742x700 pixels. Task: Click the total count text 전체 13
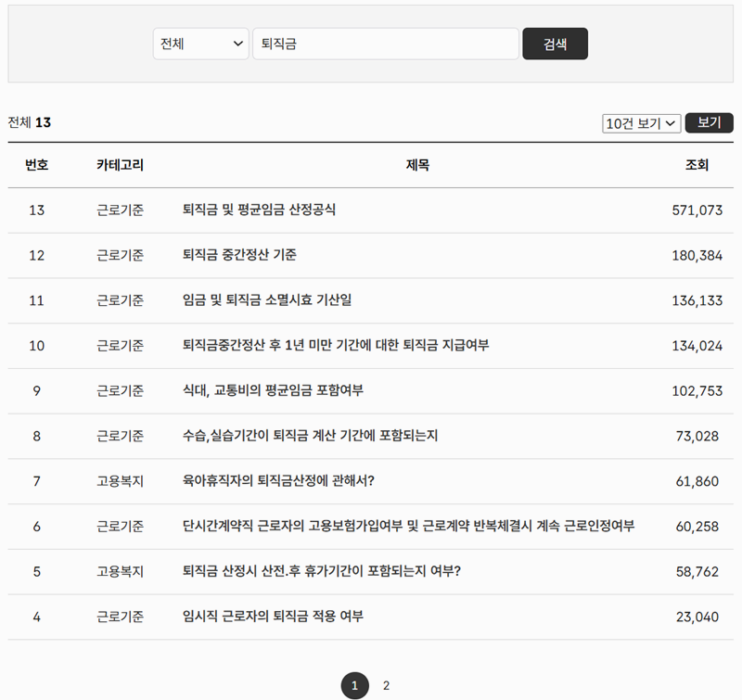click(x=30, y=122)
